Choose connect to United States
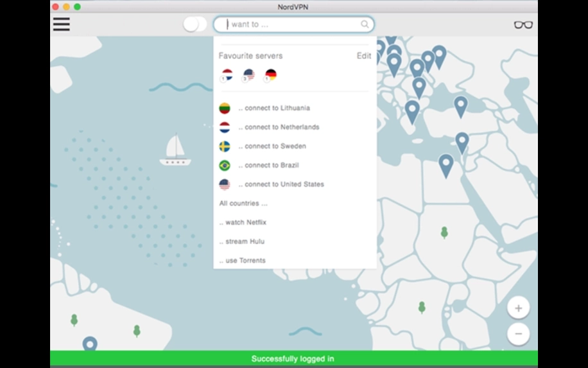 281,184
